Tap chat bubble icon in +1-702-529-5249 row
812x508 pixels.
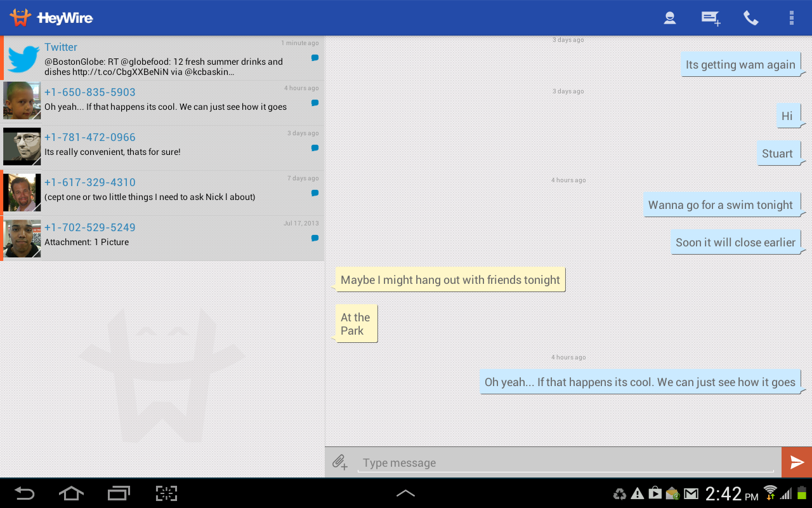pos(315,238)
